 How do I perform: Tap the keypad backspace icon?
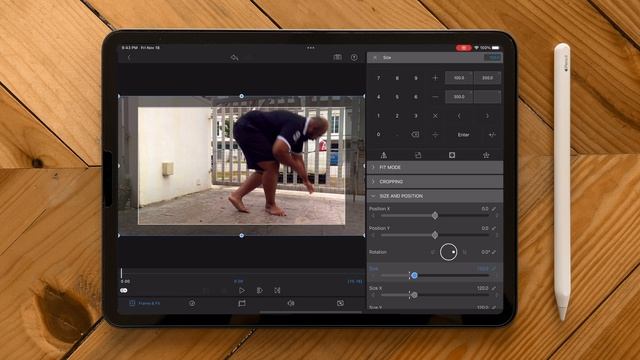pyautogui.click(x=415, y=134)
